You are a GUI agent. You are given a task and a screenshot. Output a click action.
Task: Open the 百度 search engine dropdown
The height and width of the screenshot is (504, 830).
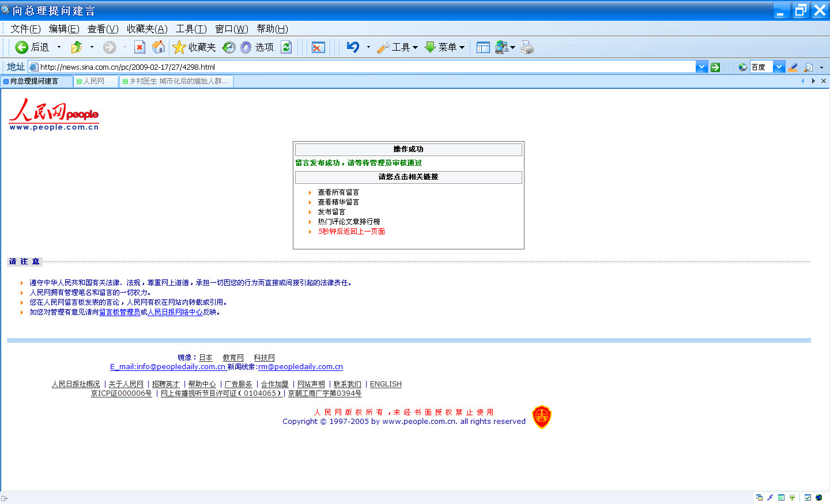click(779, 67)
